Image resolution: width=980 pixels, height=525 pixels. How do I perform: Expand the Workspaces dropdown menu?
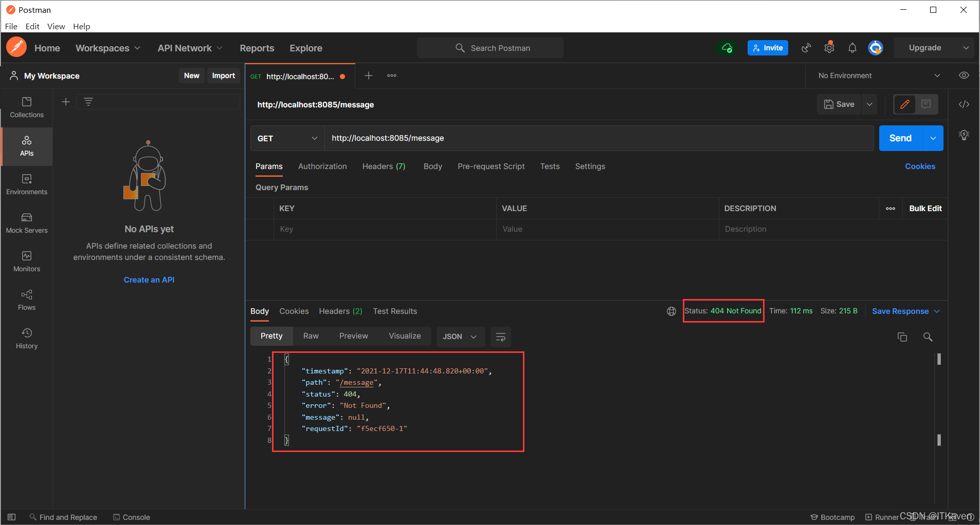108,48
